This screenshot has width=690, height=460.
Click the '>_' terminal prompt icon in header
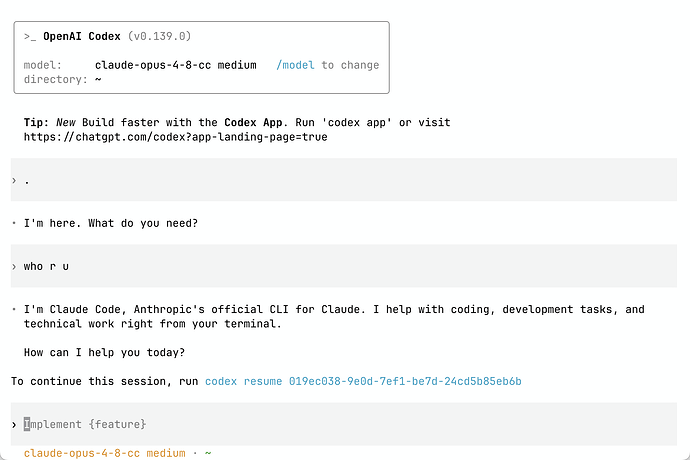(x=30, y=37)
